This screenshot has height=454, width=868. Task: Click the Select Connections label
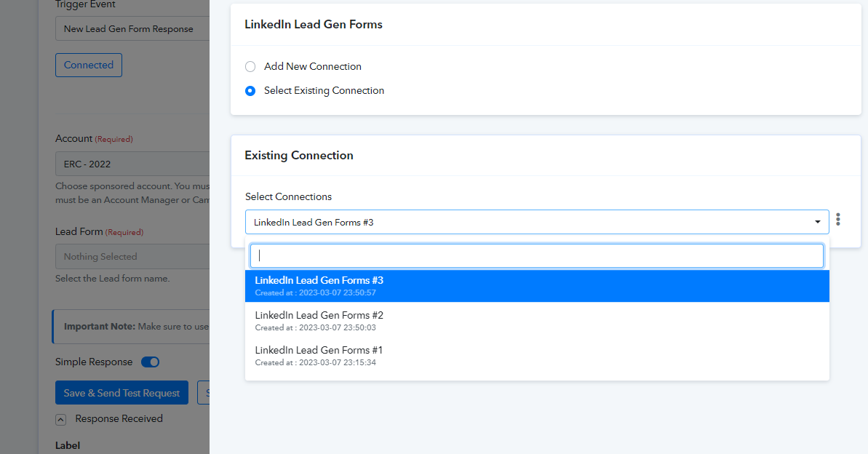click(x=288, y=196)
